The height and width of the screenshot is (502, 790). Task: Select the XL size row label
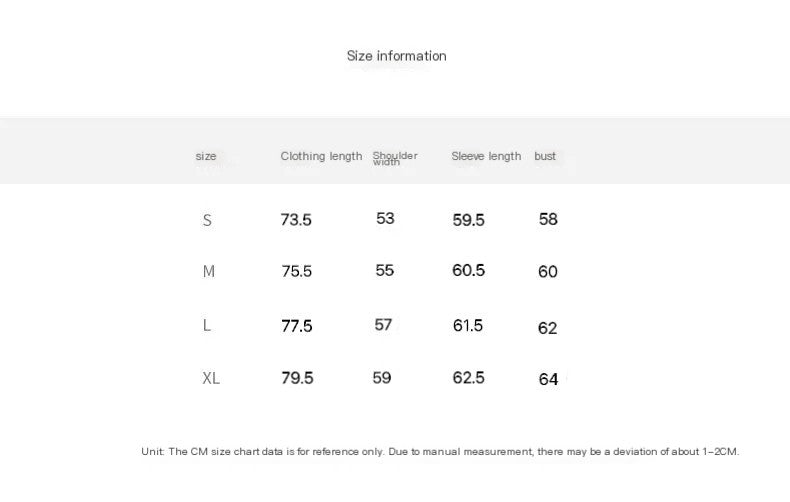(x=211, y=378)
